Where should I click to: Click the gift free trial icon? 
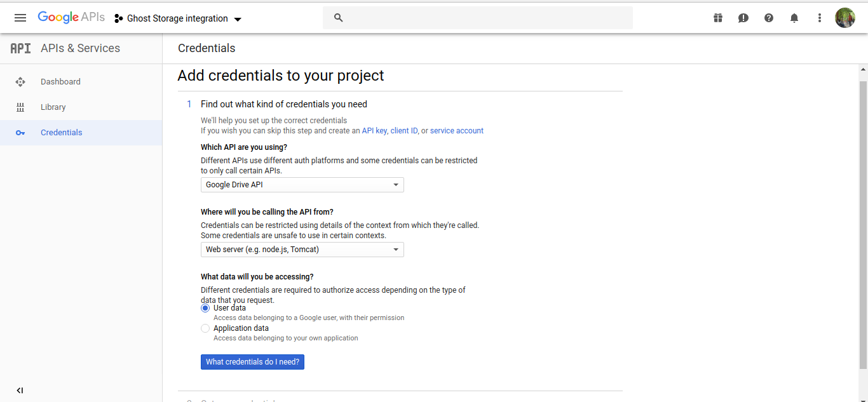click(x=718, y=18)
